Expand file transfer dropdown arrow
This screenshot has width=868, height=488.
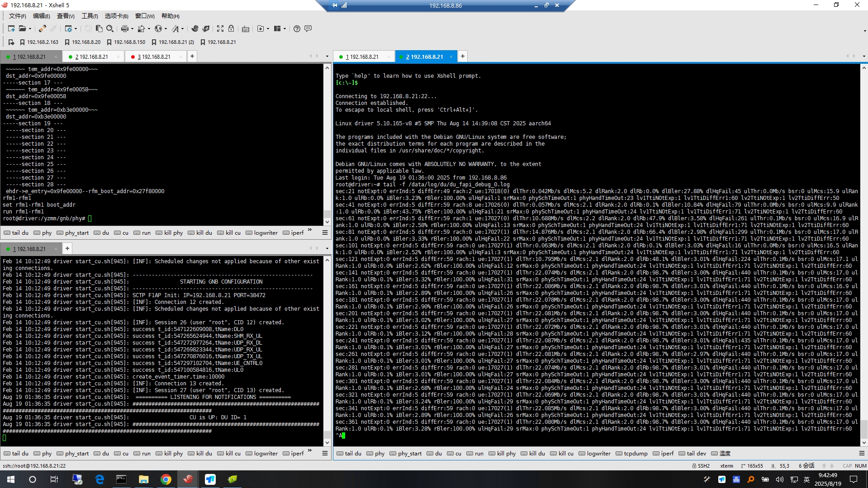[x=148, y=28]
